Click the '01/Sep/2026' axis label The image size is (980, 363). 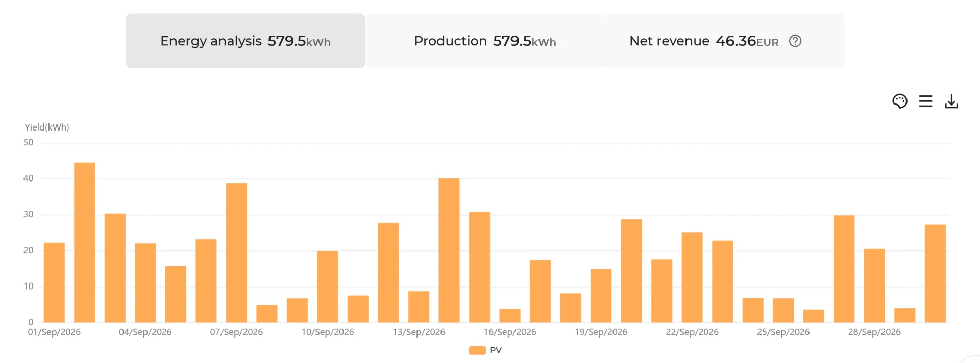click(54, 332)
